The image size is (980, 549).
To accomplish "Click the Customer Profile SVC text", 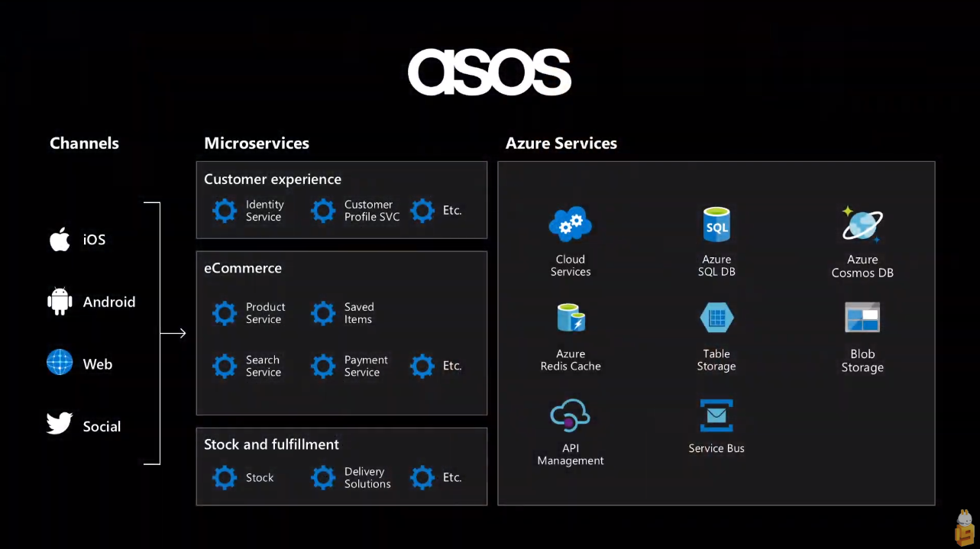I will pyautogui.click(x=372, y=211).
